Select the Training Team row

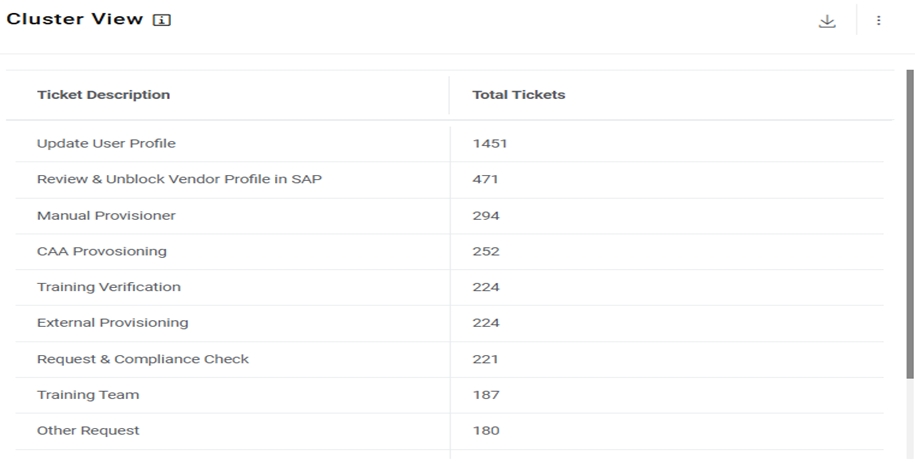pyautogui.click(x=88, y=395)
